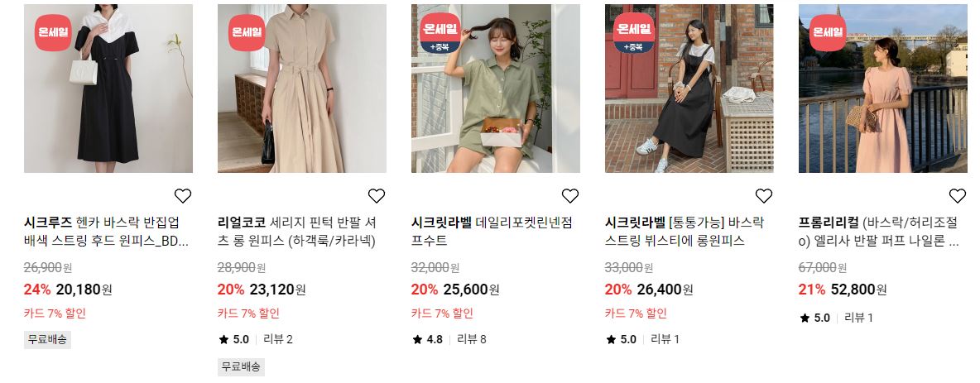Click the 5.0 star 리뷰 2 rating
Image resolution: width=980 pixels, height=383 pixels.
255,339
